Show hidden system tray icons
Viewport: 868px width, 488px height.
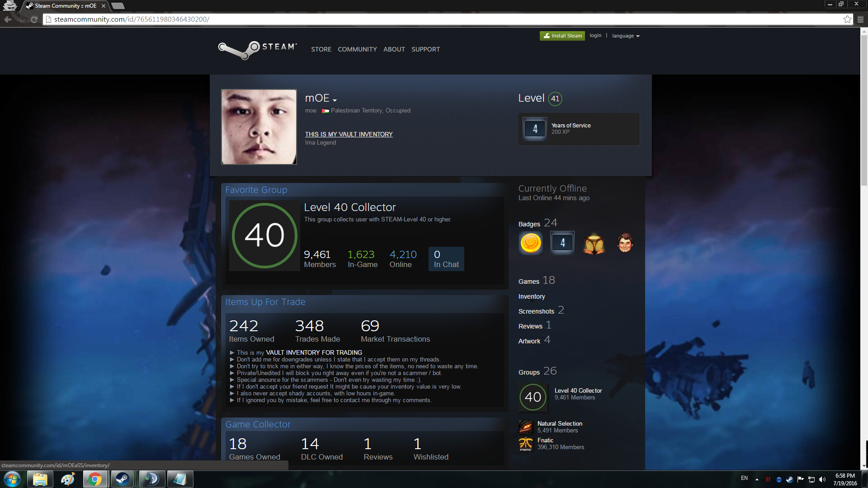[757, 479]
